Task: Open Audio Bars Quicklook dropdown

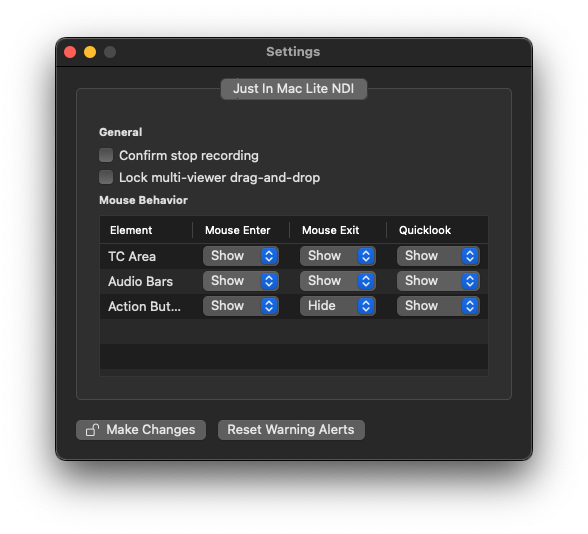Action: point(438,281)
